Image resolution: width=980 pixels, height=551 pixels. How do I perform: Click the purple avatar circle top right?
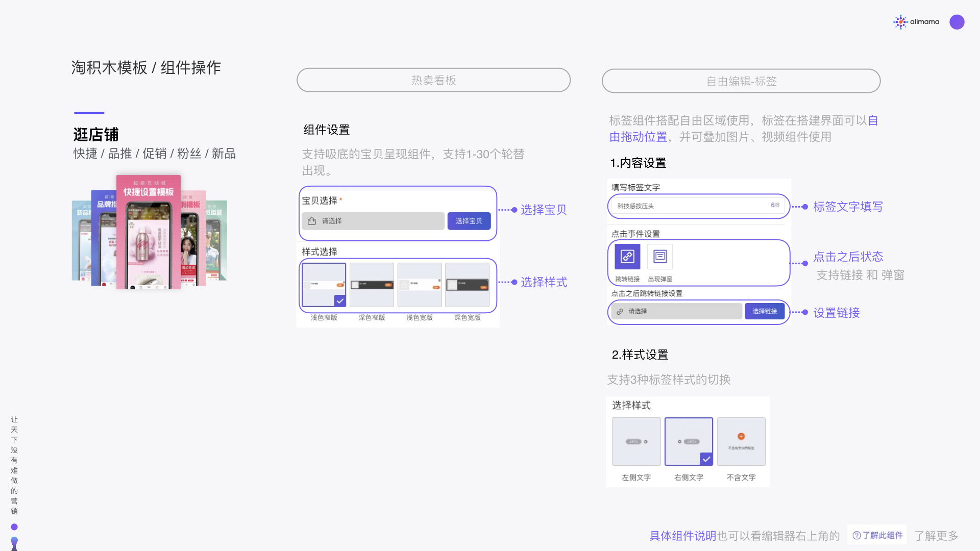[957, 22]
